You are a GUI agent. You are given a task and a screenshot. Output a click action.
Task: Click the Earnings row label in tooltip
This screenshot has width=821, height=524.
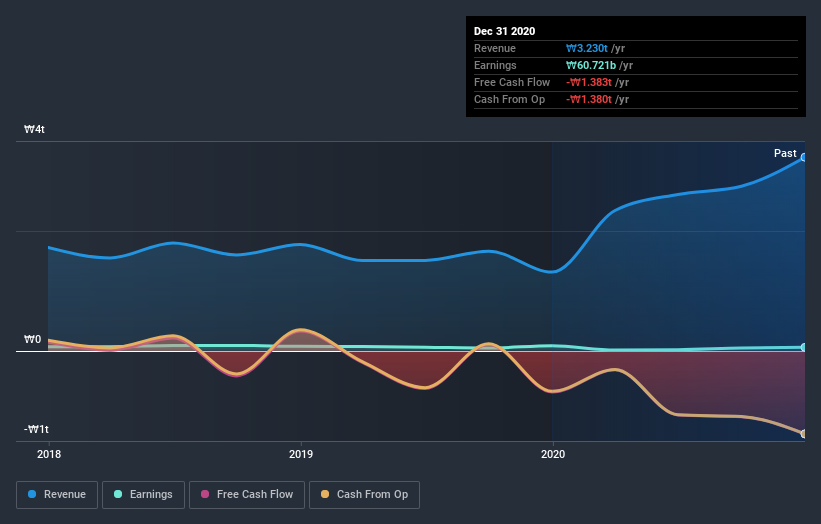click(495, 65)
